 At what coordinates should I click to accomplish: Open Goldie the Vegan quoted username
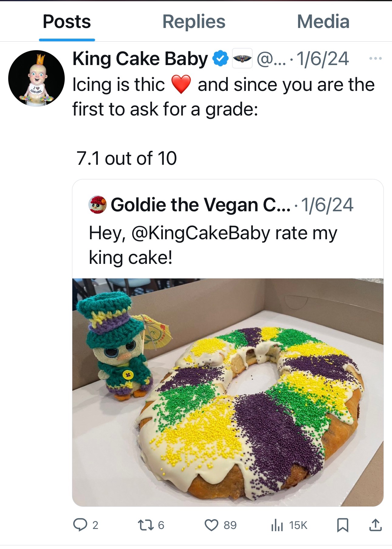coord(200,205)
